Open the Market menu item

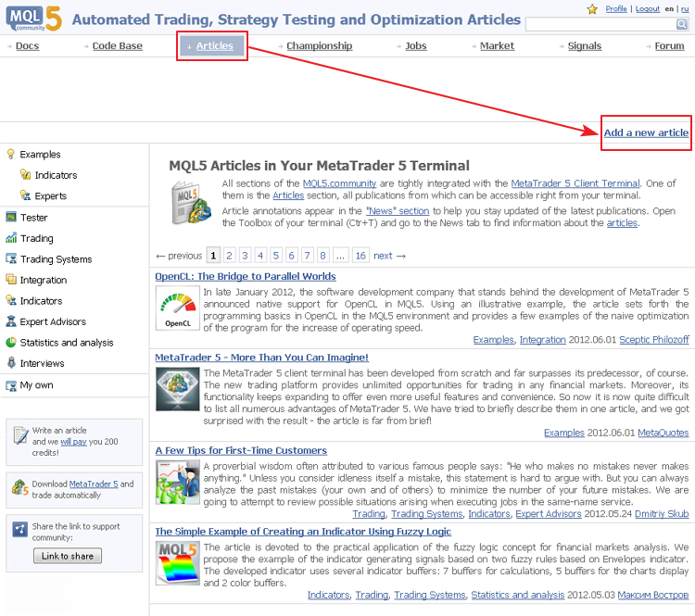pos(497,46)
